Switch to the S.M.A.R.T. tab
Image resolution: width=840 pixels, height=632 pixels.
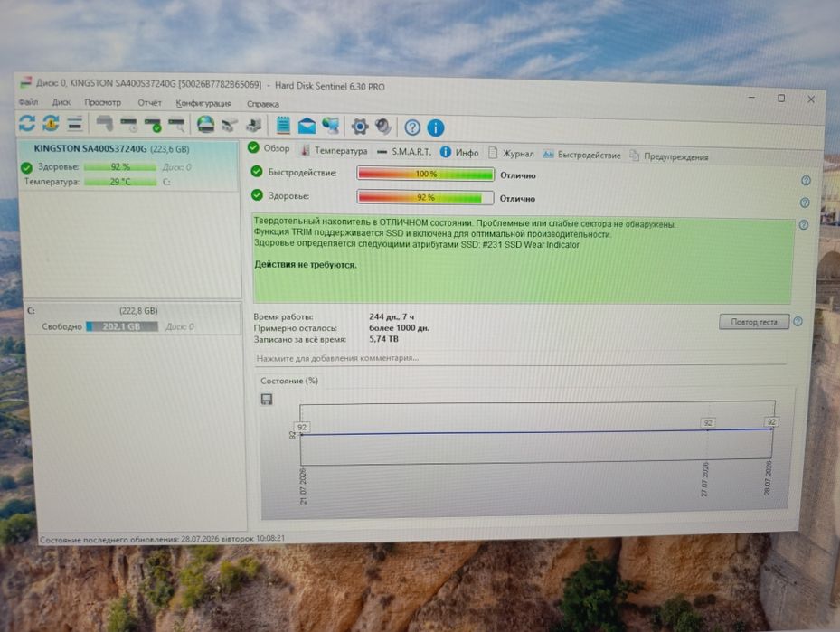pos(404,152)
